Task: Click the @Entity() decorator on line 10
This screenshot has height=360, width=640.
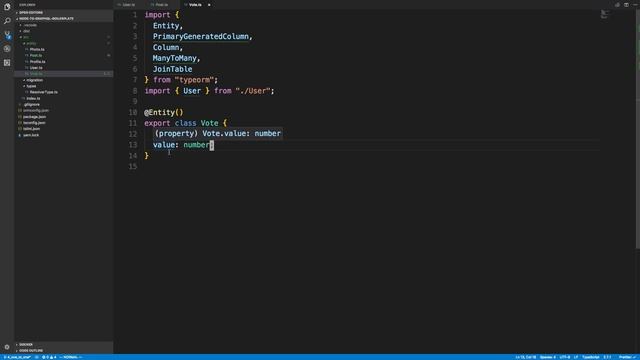Action: coord(164,113)
